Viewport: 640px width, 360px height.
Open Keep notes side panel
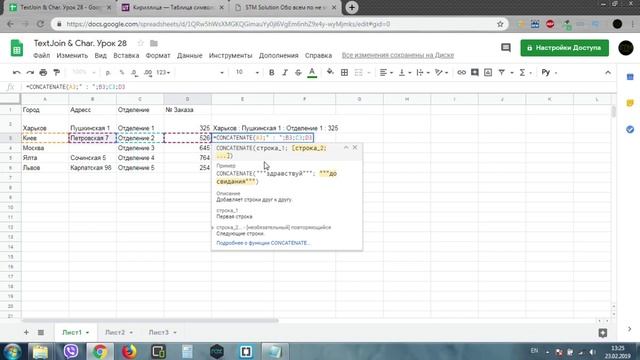630,103
